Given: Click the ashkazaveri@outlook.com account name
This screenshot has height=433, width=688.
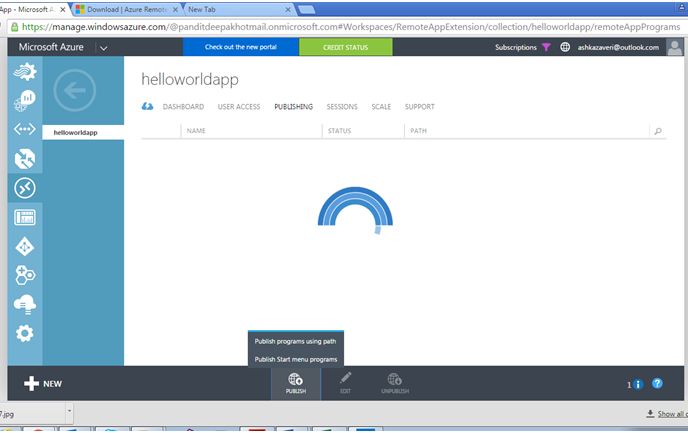Looking at the screenshot, I should pos(618,47).
